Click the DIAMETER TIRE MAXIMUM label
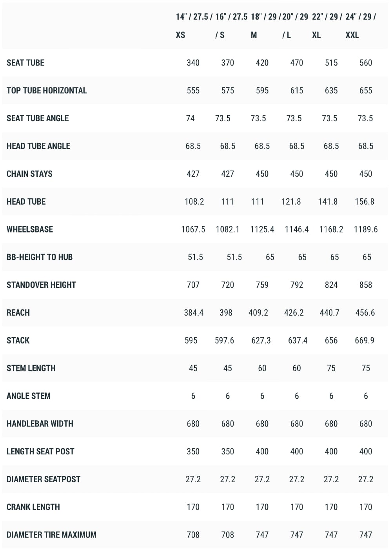392x554 pixels. pyautogui.click(x=51, y=535)
